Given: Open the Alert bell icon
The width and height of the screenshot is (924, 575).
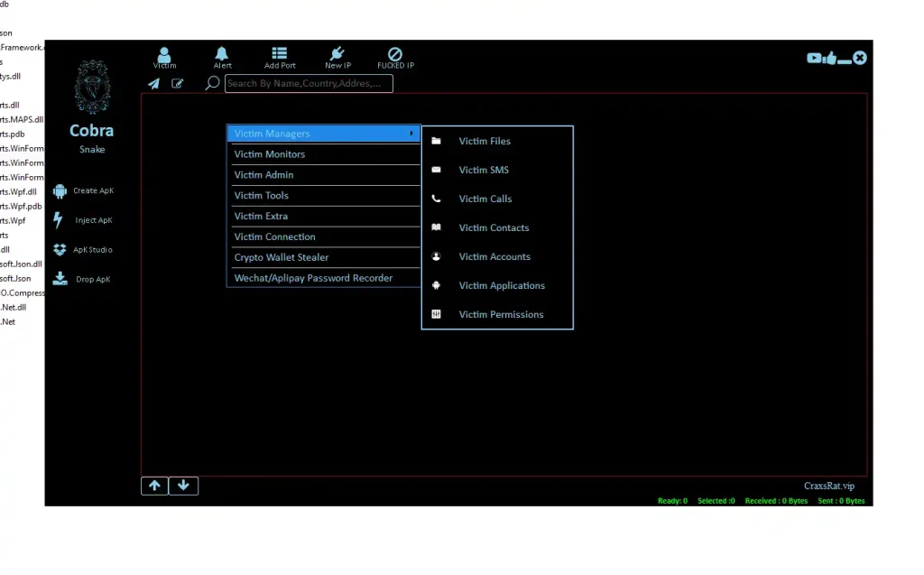Looking at the screenshot, I should tap(222, 54).
